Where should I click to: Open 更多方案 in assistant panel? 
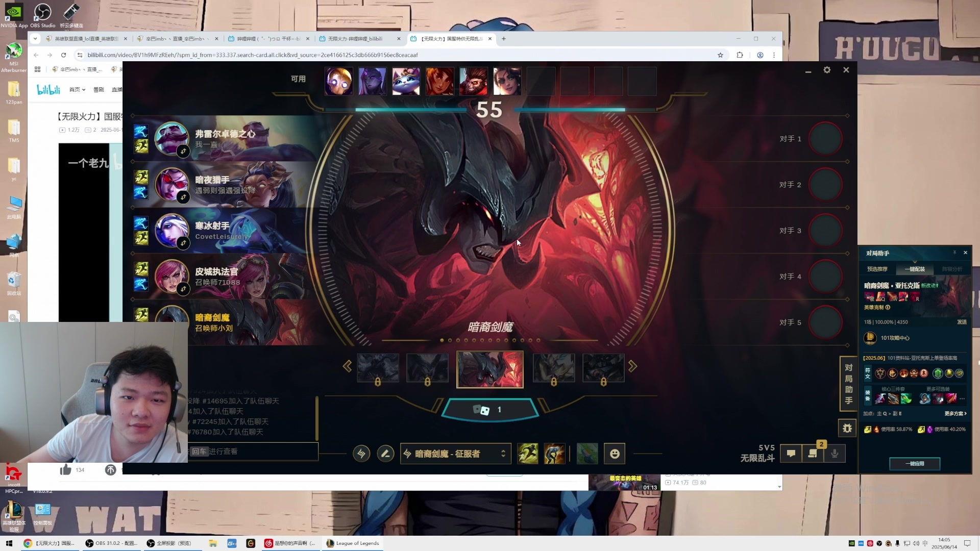pos(955,414)
